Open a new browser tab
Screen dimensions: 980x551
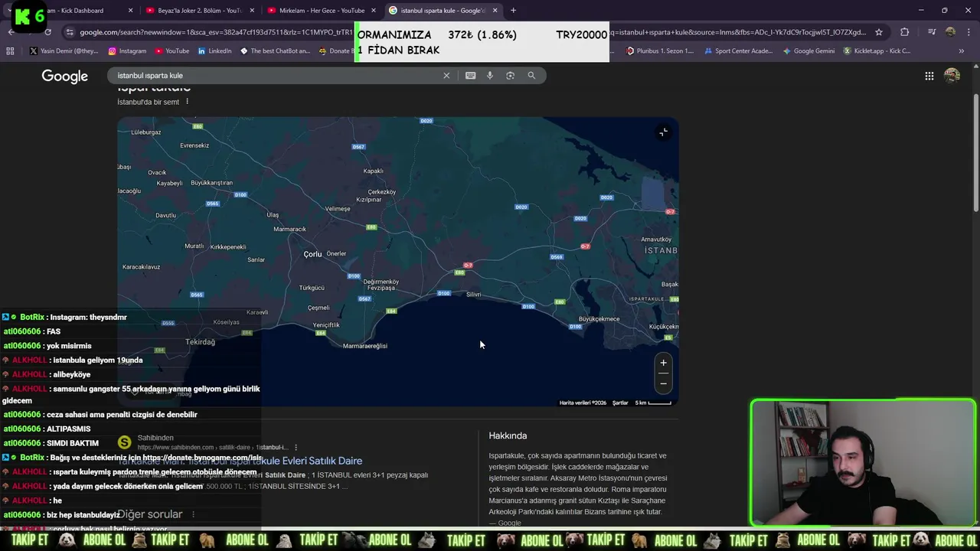(513, 11)
